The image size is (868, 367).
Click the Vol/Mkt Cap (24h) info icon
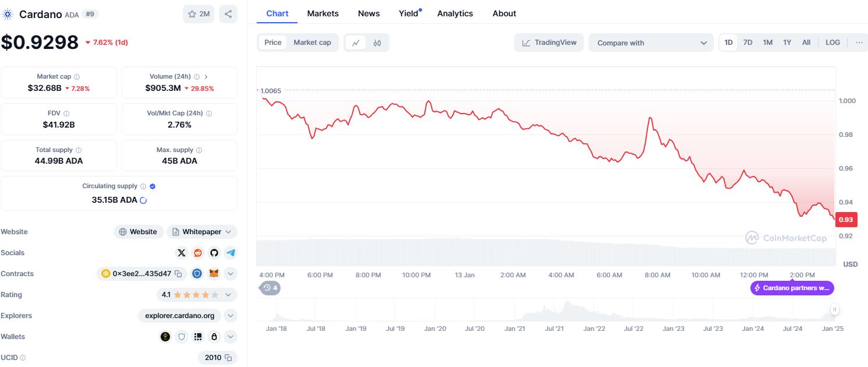pos(209,114)
